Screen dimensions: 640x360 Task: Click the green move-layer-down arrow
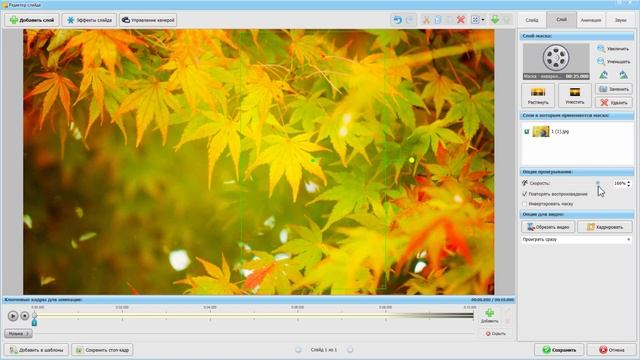[x=495, y=20]
